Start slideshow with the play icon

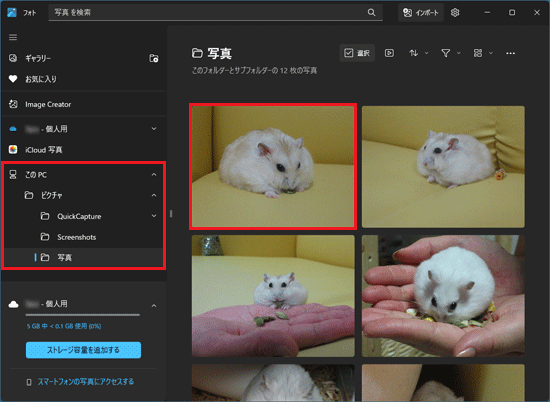(x=389, y=53)
